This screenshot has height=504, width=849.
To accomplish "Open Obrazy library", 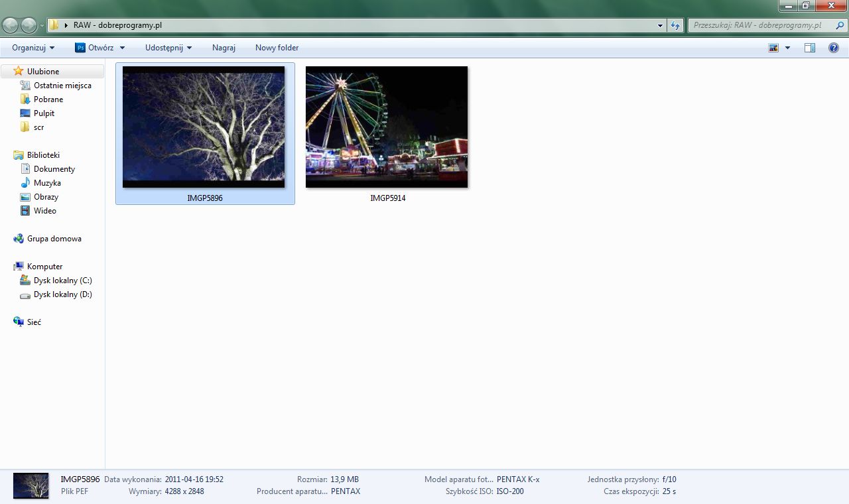I will (x=46, y=196).
